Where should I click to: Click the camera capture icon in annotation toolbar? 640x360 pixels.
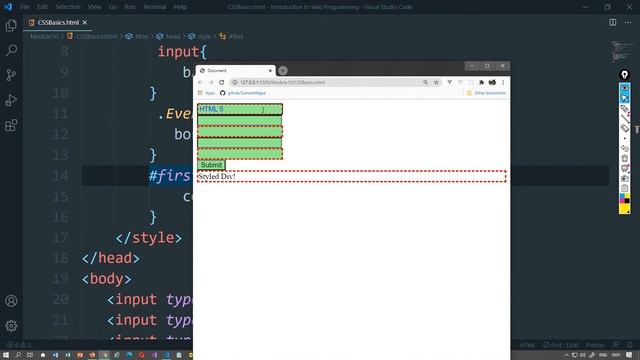tap(624, 178)
